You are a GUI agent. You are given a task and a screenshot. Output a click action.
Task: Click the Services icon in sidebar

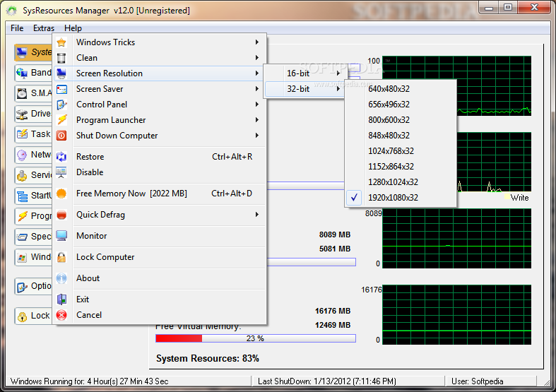click(22, 175)
